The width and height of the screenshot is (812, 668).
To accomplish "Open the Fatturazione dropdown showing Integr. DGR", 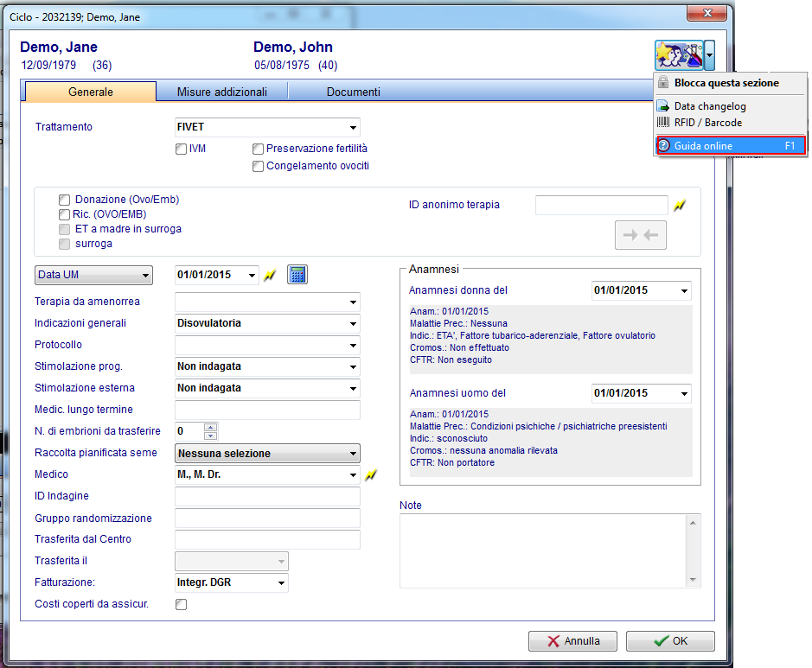I will (232, 582).
